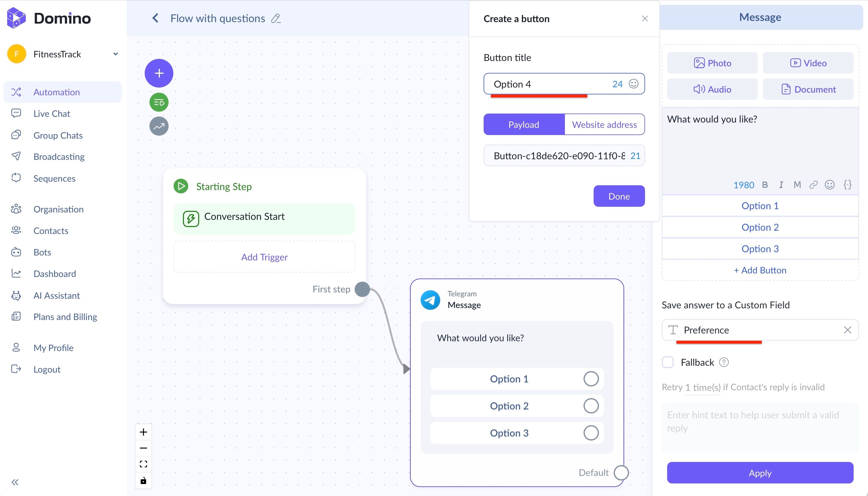Open the emoji picker in Button title
The image size is (868, 496).
coord(633,84)
